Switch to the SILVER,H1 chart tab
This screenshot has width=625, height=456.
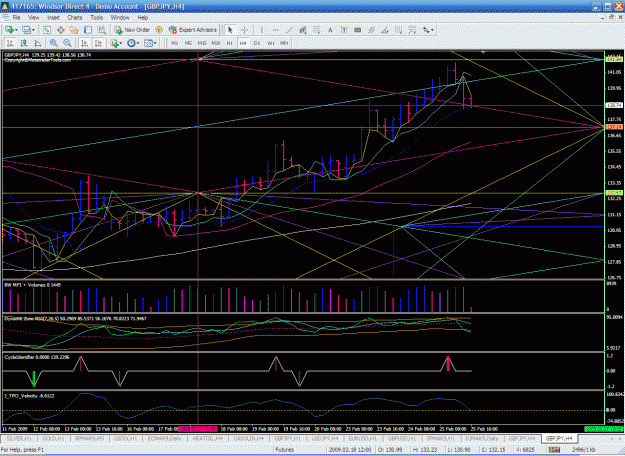point(19,438)
